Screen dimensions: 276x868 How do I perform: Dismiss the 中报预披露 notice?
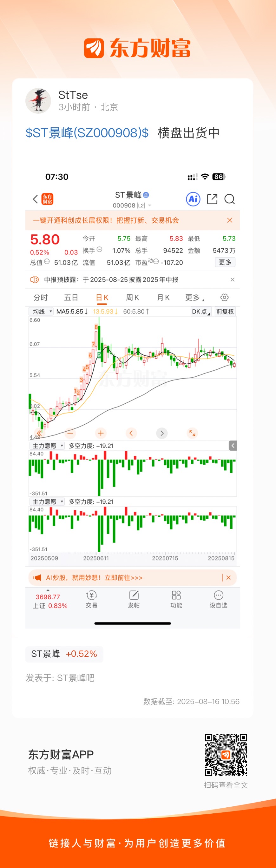tap(232, 279)
